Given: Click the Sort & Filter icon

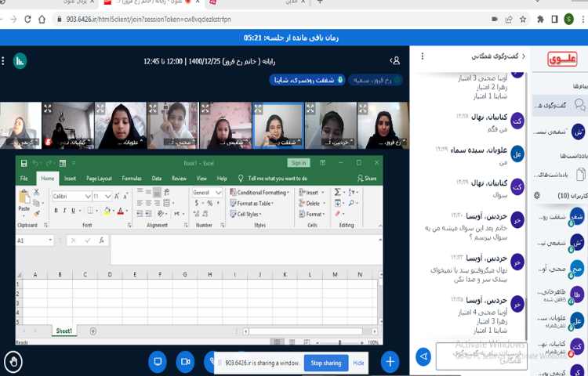Looking at the screenshot, I should 353,192.
